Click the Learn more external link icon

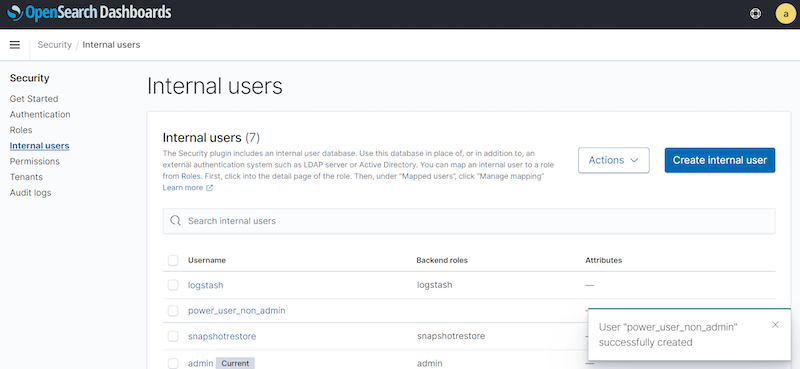pyautogui.click(x=209, y=188)
